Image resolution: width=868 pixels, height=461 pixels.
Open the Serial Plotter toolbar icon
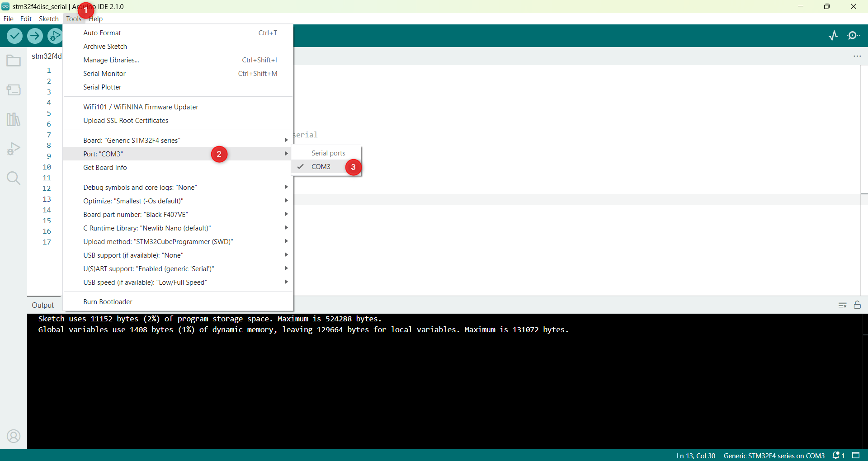[x=833, y=36]
